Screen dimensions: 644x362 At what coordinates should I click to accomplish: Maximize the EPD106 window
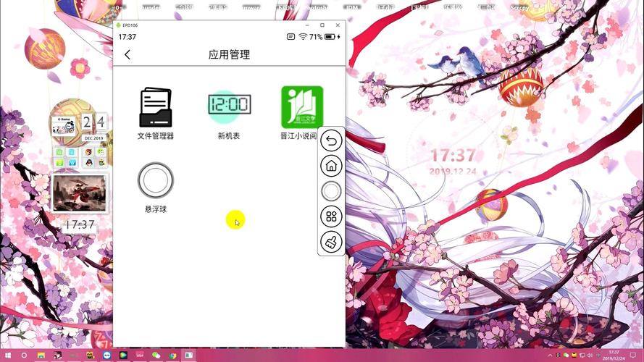coord(322,25)
